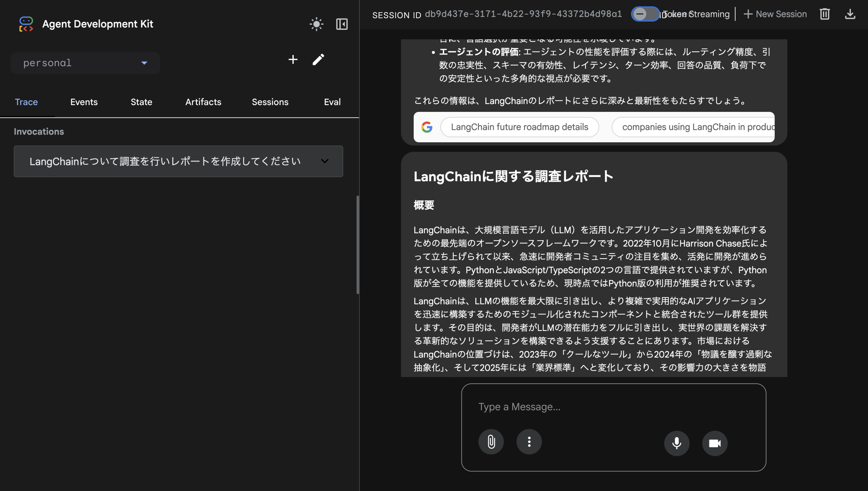Screen dimensions: 868x491
Task: Open the video camera input
Action: pyautogui.click(x=715, y=443)
